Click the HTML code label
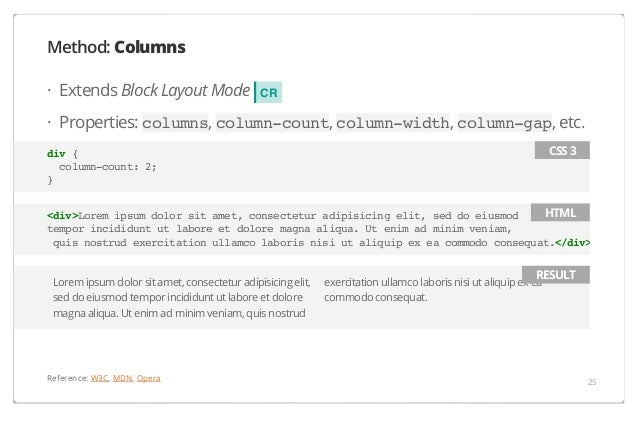Viewport: 638px width, 434px height. click(x=560, y=213)
